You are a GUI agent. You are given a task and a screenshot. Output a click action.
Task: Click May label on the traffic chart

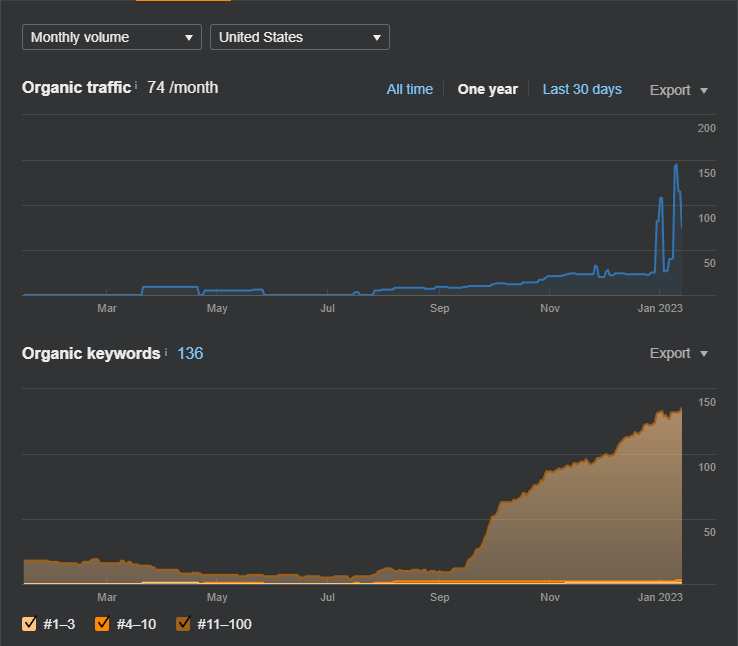(217, 308)
